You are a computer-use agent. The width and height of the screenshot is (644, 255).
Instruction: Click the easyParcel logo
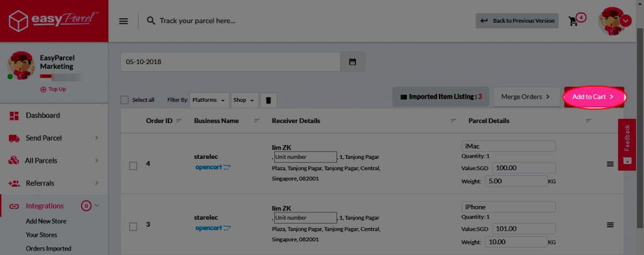click(x=54, y=21)
